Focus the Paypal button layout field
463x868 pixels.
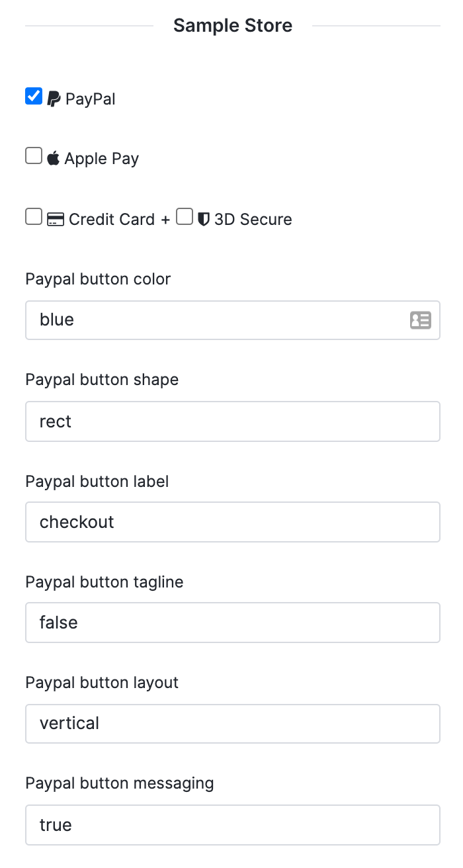coord(233,723)
